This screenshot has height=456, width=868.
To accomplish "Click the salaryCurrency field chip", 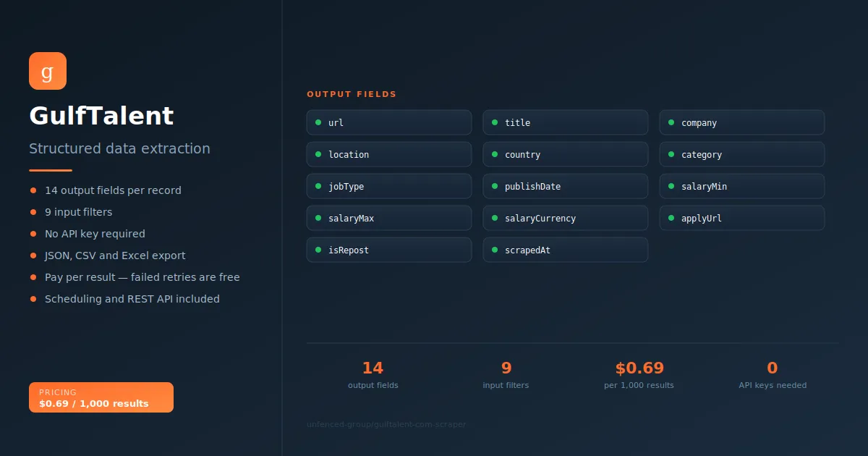I will [566, 218].
